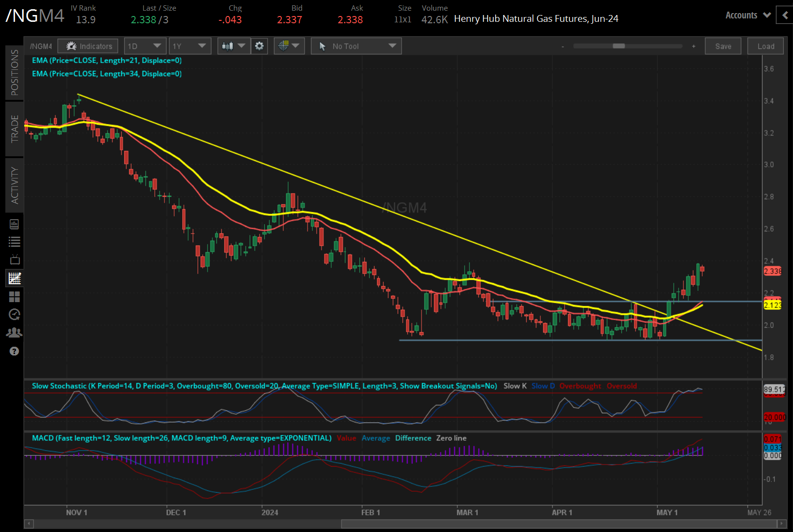The height and width of the screenshot is (532, 793).
Task: Save the current chart
Action: (x=723, y=46)
